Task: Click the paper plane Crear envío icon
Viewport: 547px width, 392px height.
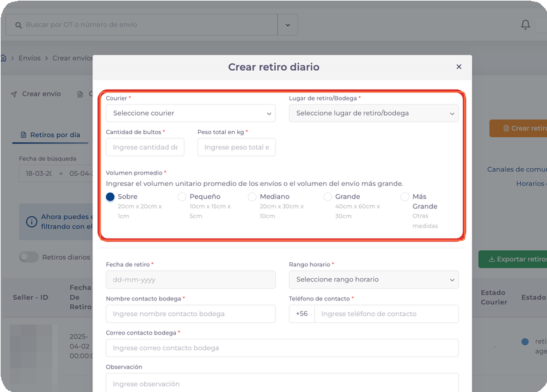Action: click(14, 94)
